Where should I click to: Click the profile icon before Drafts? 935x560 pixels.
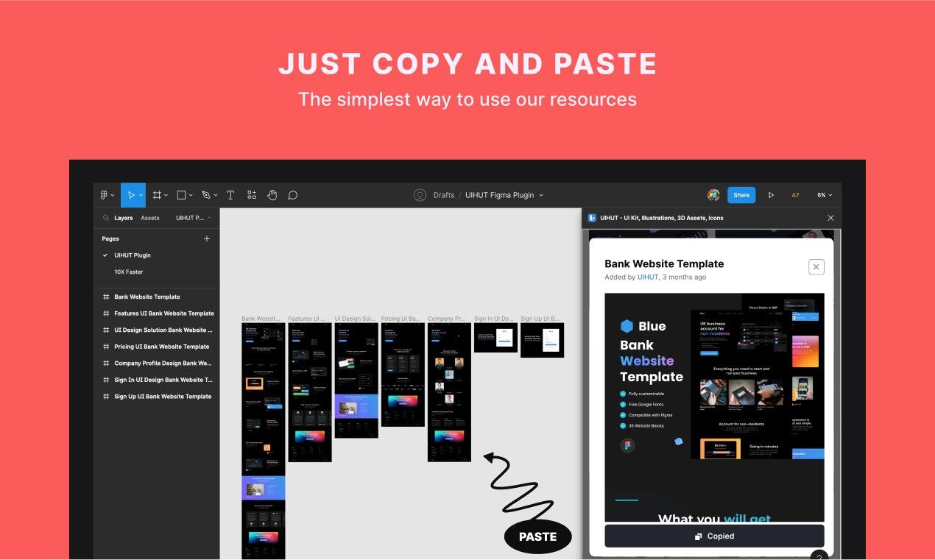coord(420,195)
